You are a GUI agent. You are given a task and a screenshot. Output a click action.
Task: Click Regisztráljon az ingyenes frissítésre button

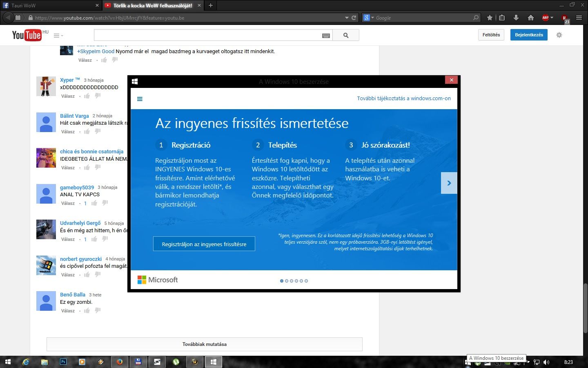tap(204, 244)
